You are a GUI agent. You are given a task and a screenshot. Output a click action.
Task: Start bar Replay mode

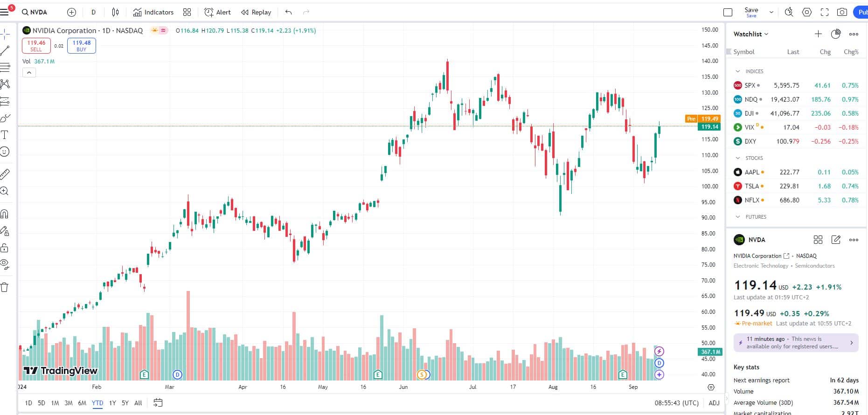256,12
